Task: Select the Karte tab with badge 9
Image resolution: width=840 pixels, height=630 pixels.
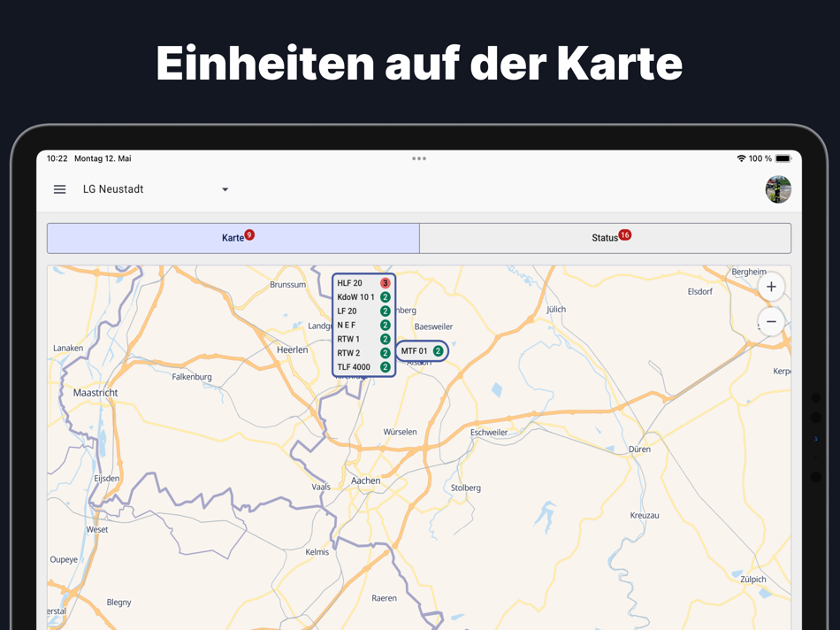Action: pos(233,237)
